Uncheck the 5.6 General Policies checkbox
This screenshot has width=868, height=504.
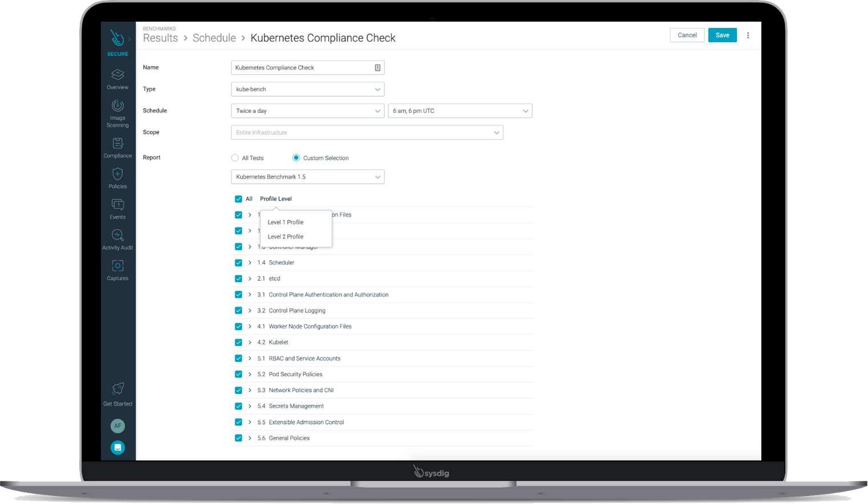point(238,438)
